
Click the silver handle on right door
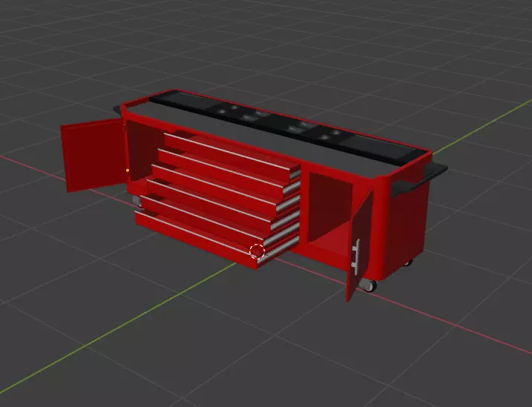point(357,257)
